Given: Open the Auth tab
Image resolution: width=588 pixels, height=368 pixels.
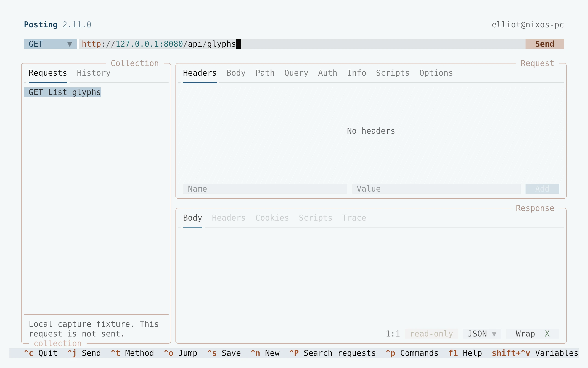Looking at the screenshot, I should tap(328, 73).
